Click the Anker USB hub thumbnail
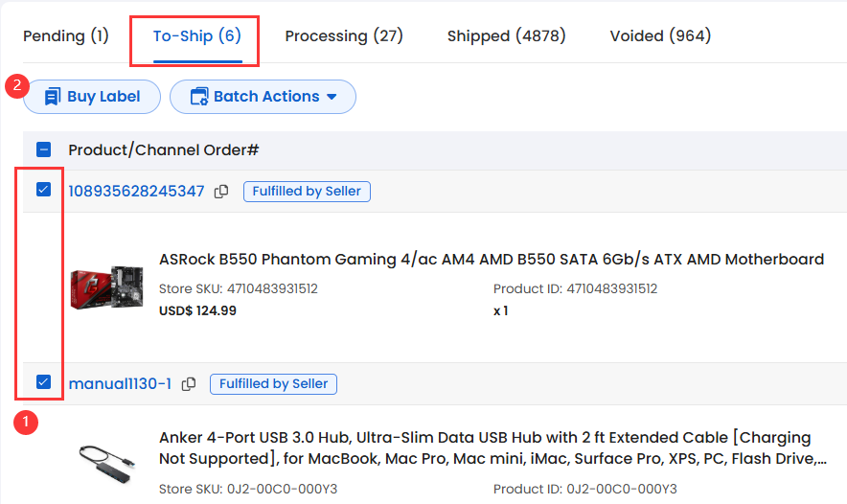Image resolution: width=847 pixels, height=504 pixels. pyautogui.click(x=107, y=464)
